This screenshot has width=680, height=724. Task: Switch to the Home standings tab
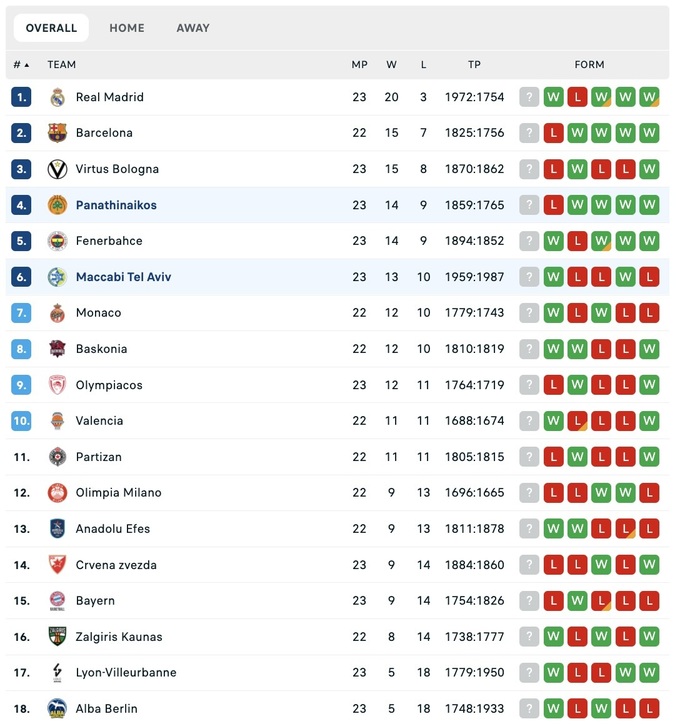coord(127,28)
